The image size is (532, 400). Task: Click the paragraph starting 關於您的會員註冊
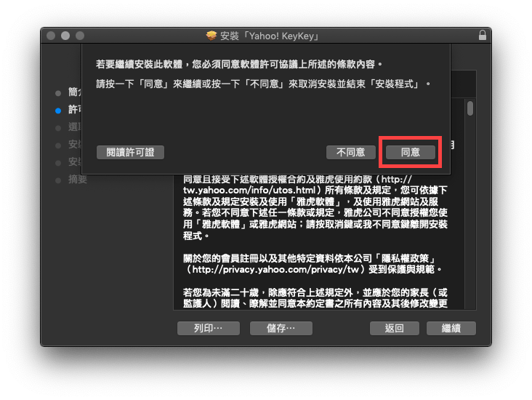coord(313,264)
